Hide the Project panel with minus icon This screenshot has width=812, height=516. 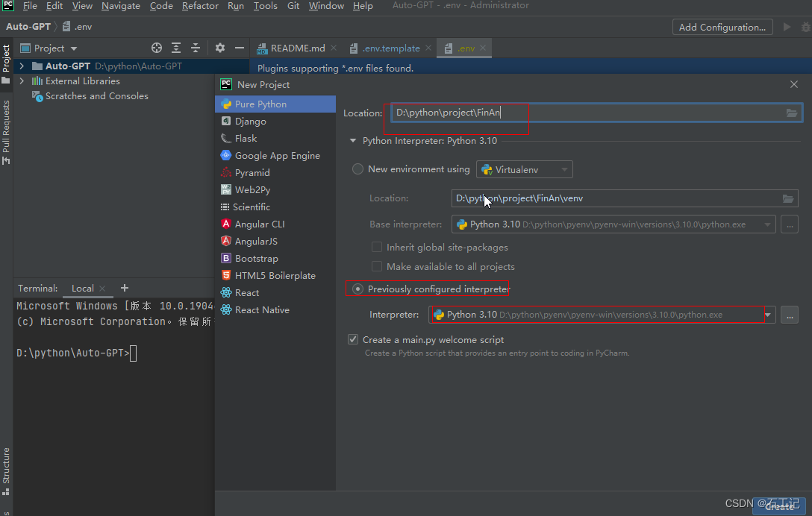tap(240, 48)
